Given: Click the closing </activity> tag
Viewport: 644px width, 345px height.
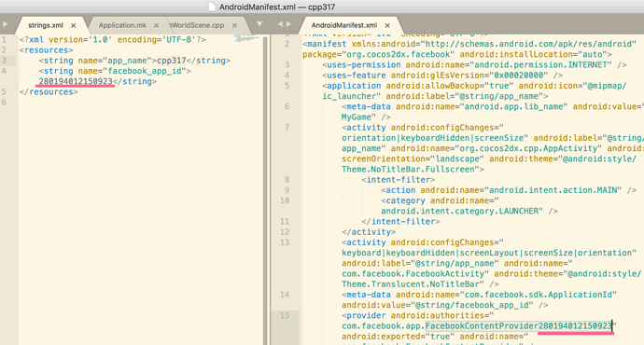Looking at the screenshot, I should (x=369, y=232).
